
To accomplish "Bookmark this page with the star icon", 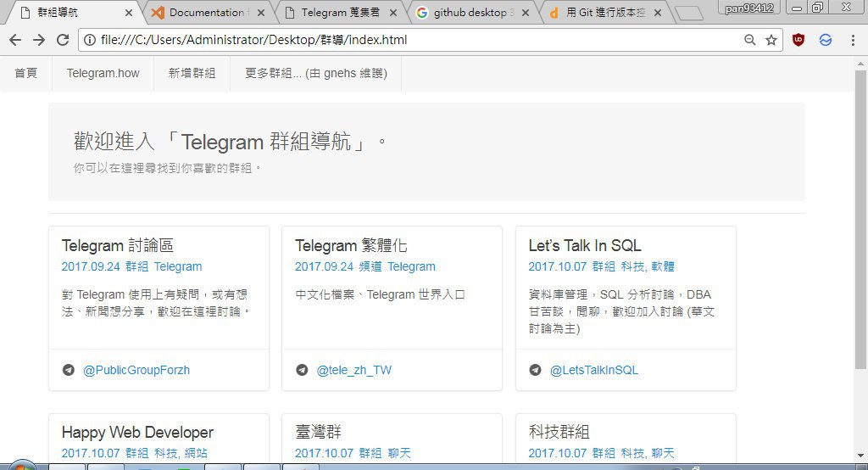I will coord(771,40).
